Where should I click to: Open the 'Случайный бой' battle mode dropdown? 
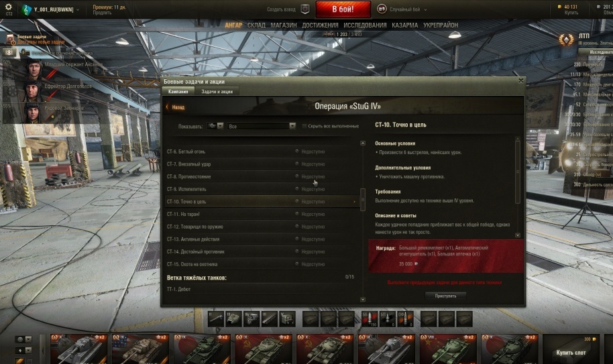click(402, 9)
